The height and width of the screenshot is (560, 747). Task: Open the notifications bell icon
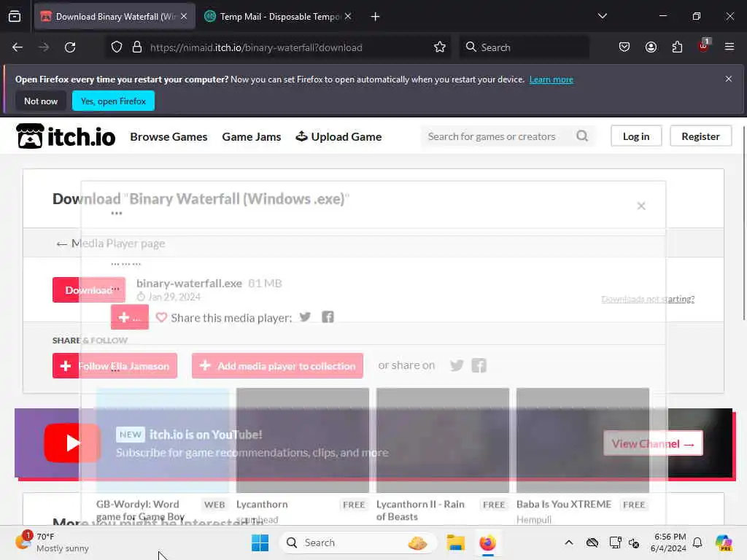697,542
